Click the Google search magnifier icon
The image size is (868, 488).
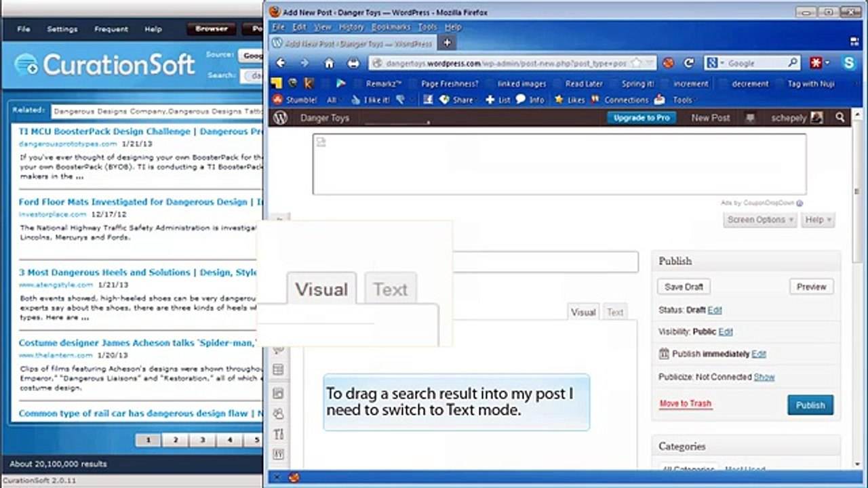pos(793,63)
